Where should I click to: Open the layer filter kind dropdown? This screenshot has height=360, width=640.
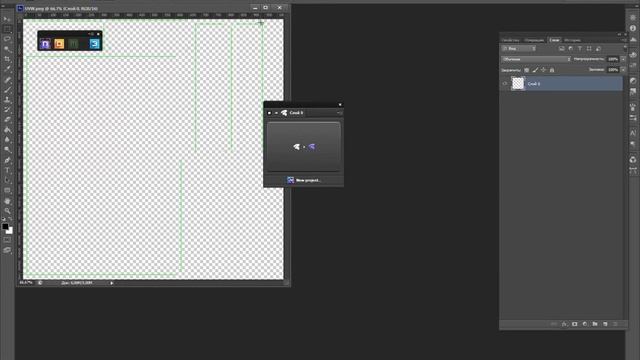click(519, 49)
